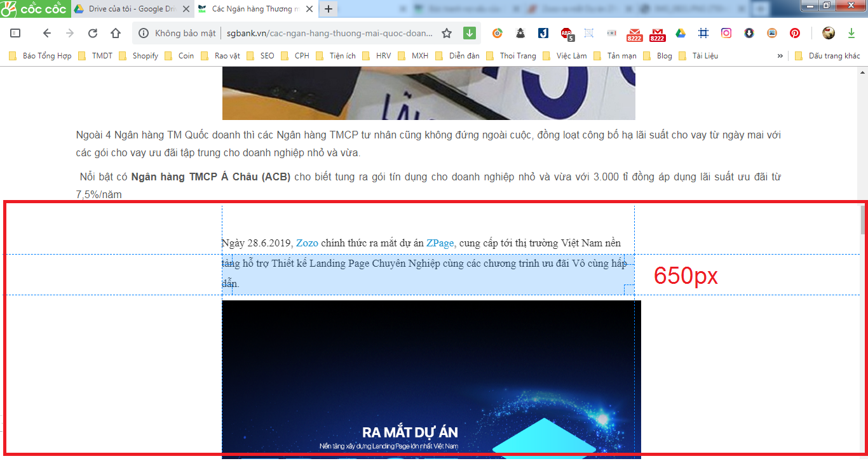Expand the hidden bookmarks chevron

coord(780,56)
